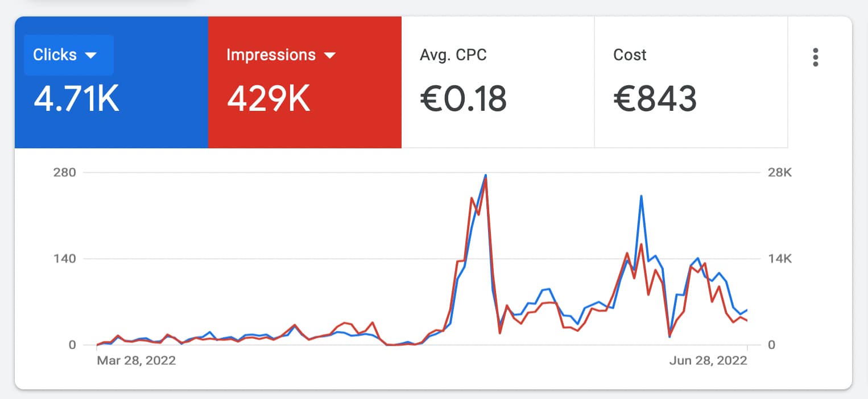Select the blue Clicks scorecard
The height and width of the screenshot is (399, 868).
point(111,82)
